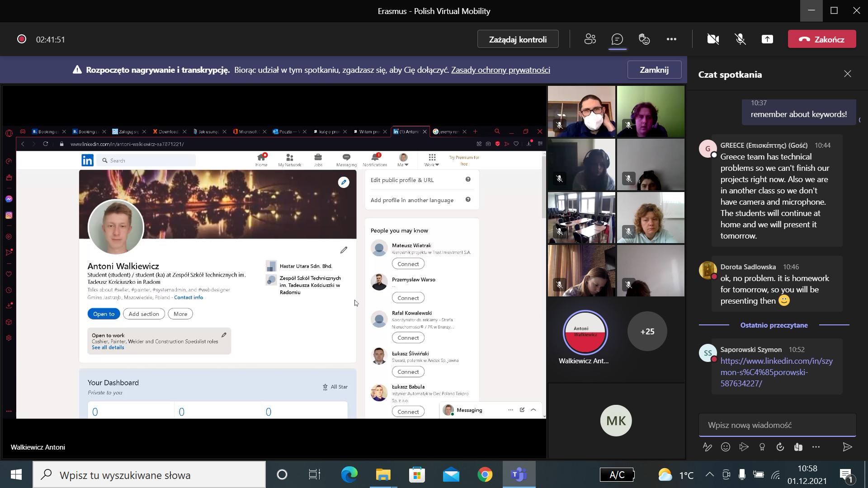Send the chat message arrow

[847, 447]
